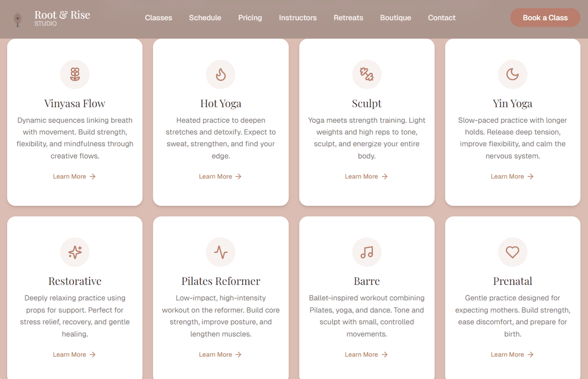The height and width of the screenshot is (379, 588).
Task: Go to the Pricing page
Action: (250, 18)
